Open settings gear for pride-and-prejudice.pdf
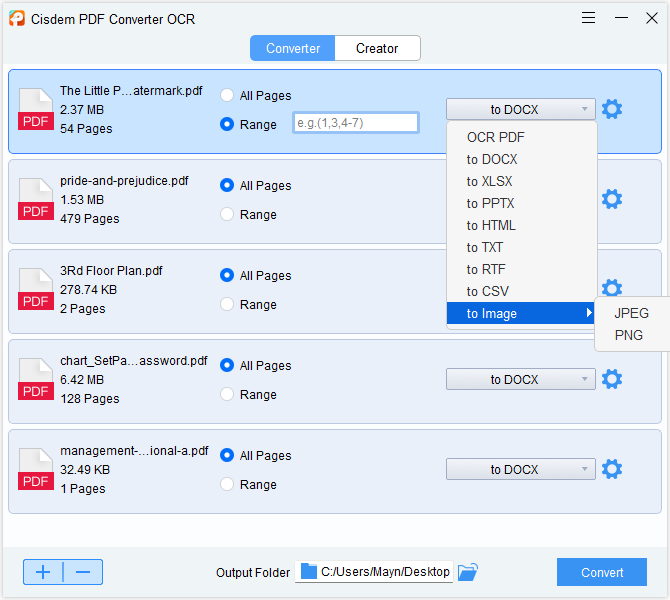Image resolution: width=670 pixels, height=600 pixels. point(612,199)
